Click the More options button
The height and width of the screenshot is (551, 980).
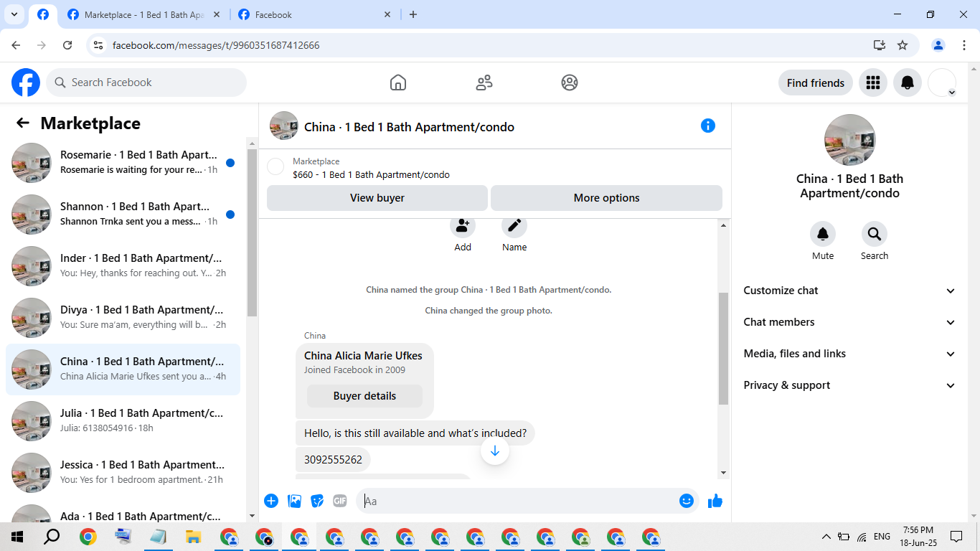pos(606,198)
